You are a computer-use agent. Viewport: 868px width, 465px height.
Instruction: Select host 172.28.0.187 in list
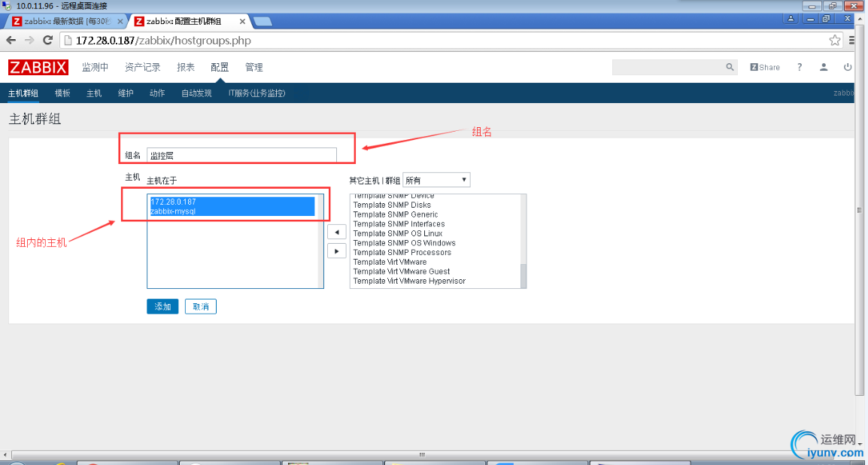(232, 202)
